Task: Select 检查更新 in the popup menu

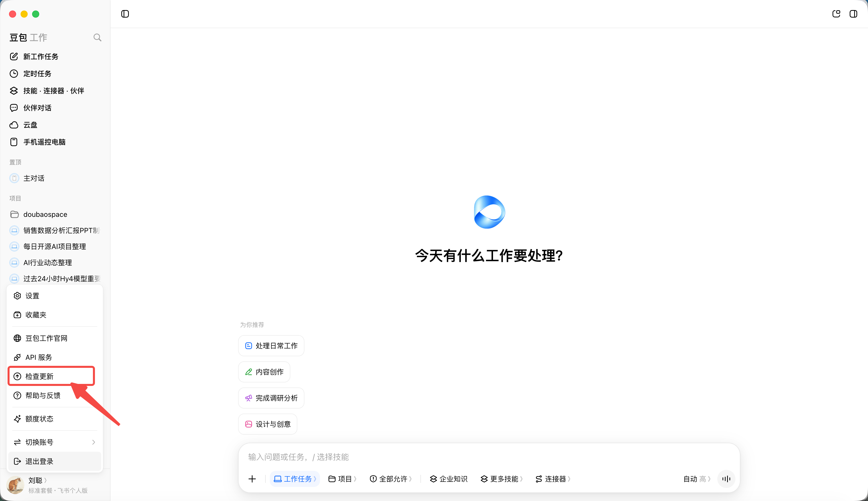Action: click(51, 376)
